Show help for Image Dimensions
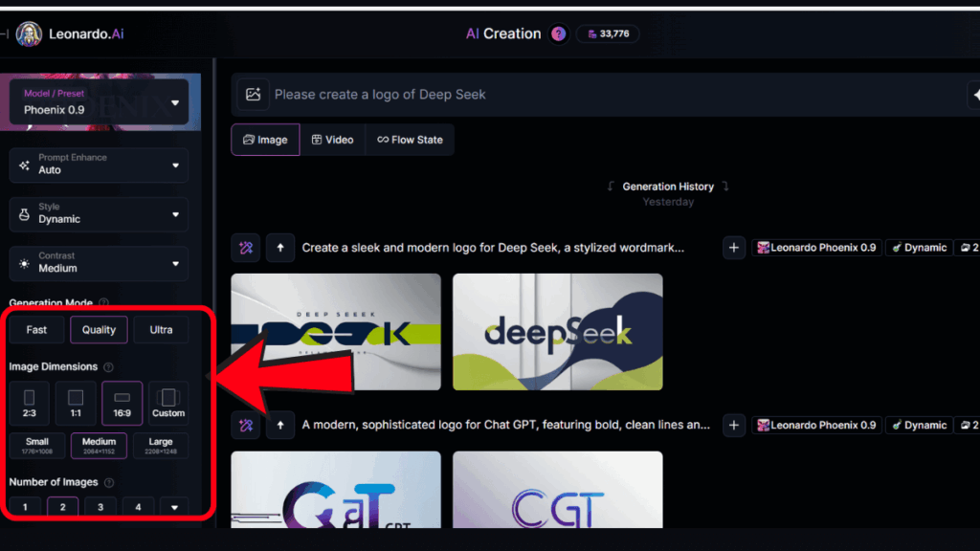The height and width of the screenshot is (551, 980). pyautogui.click(x=108, y=367)
